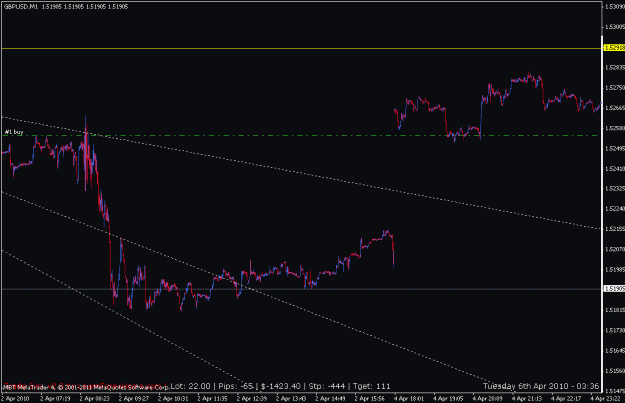This screenshot has width=625, height=403.
Task: Click the 'Pips: -65' readout
Action: pyautogui.click(x=236, y=386)
